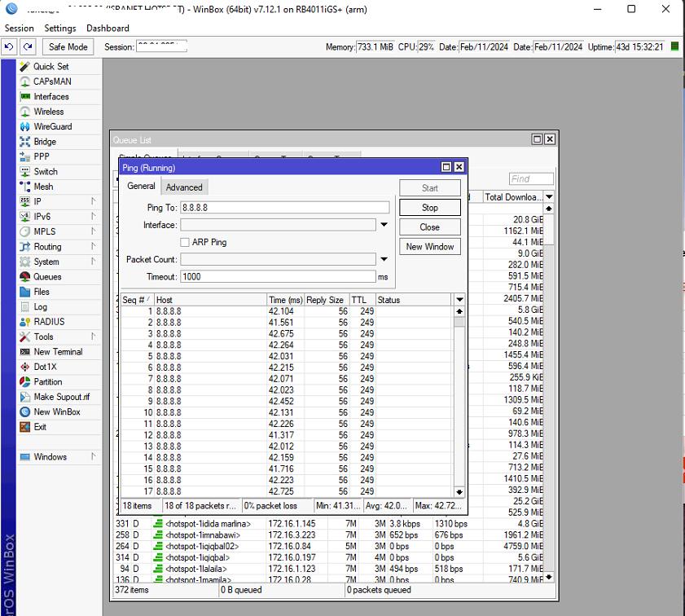Open the RADIUS menu icon

(25, 322)
